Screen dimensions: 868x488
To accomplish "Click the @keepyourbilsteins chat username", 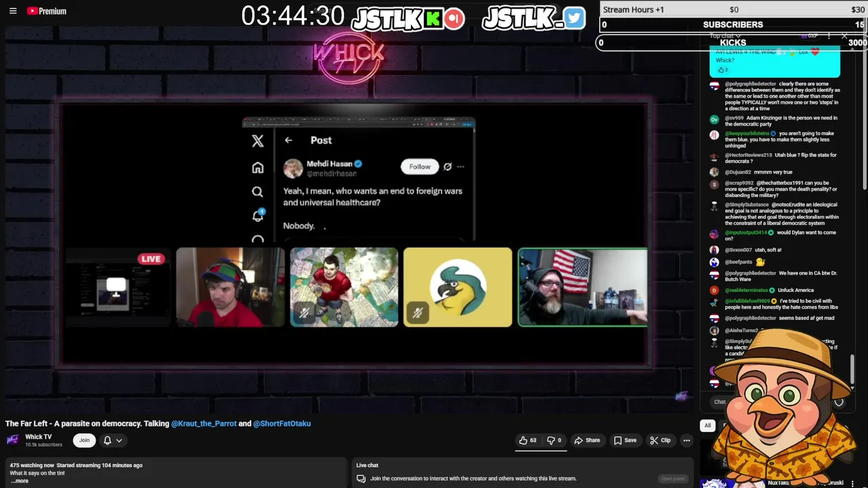I will [x=747, y=134].
